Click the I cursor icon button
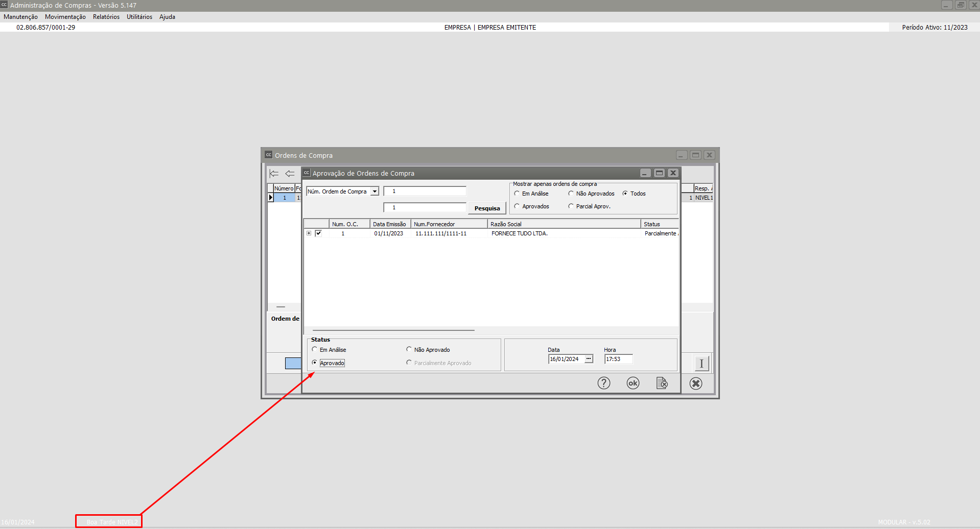The image size is (980, 529). [x=701, y=364]
